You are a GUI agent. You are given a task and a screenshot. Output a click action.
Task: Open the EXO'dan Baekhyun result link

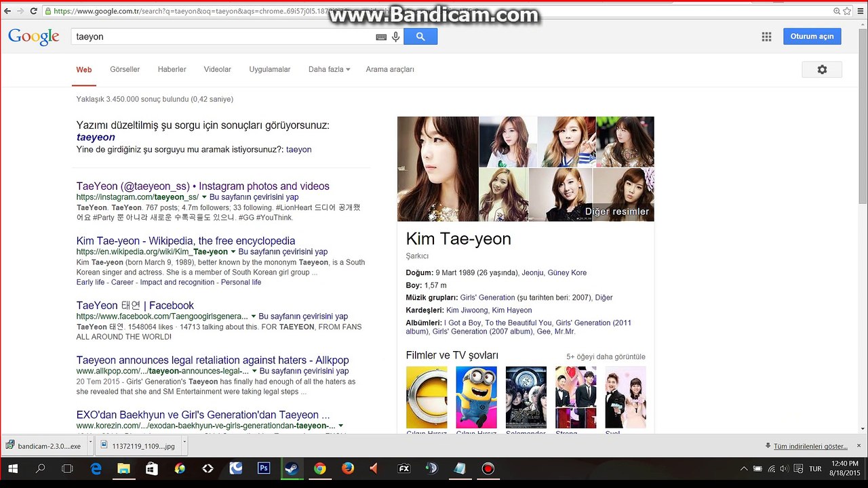(203, 415)
